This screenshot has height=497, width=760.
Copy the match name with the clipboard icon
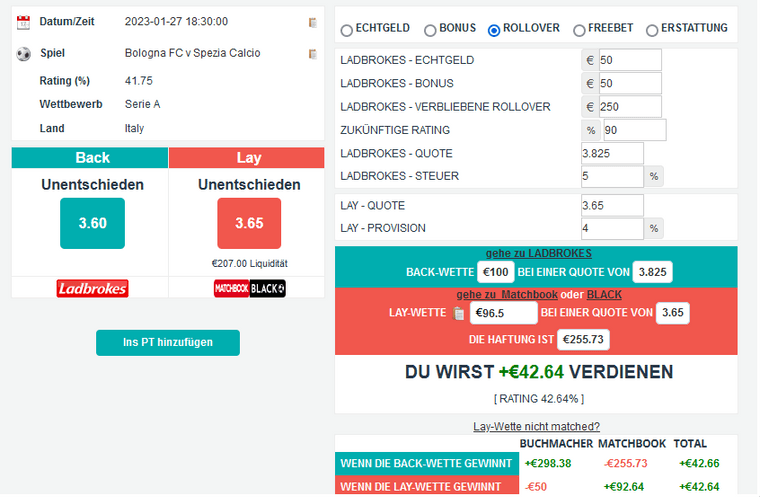[x=313, y=54]
